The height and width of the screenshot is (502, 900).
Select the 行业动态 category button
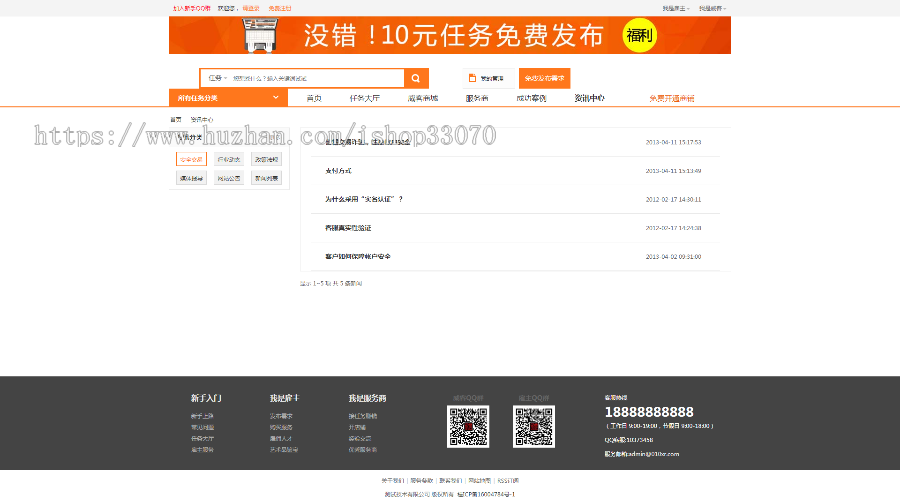(229, 159)
